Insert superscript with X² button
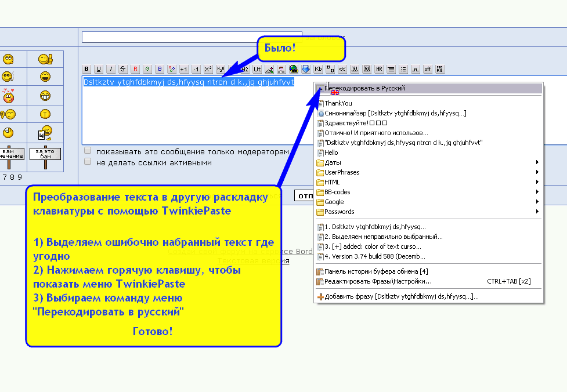The height and width of the screenshot is (392, 567). (208, 69)
